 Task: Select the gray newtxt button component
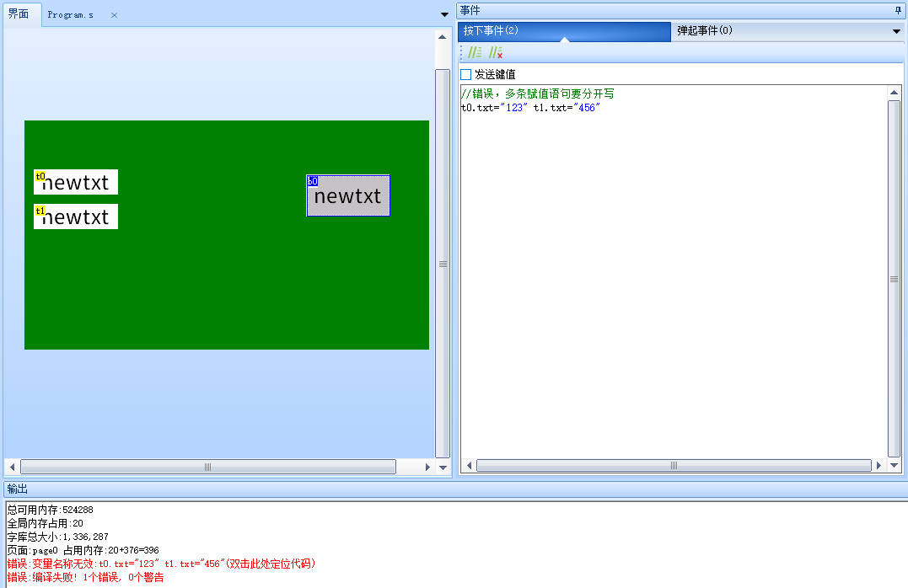point(347,195)
